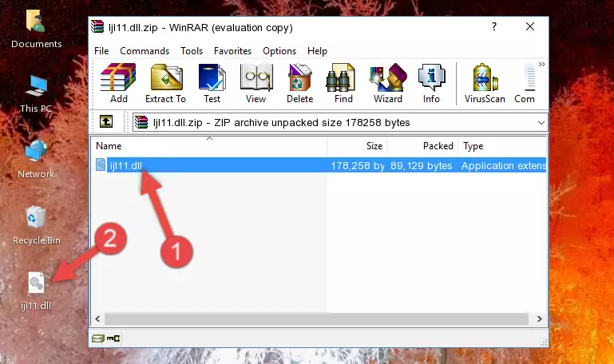This screenshot has width=614, height=364.
Task: Click the archive icon in the path bar
Action: [141, 122]
